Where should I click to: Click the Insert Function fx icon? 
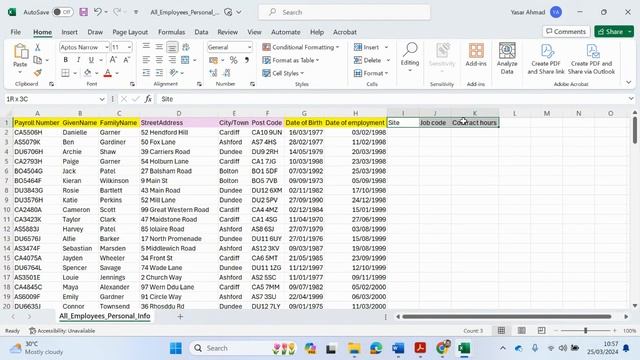click(149, 99)
